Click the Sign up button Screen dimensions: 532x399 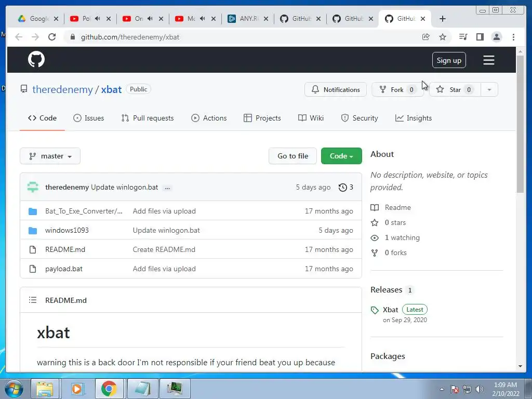449,60
